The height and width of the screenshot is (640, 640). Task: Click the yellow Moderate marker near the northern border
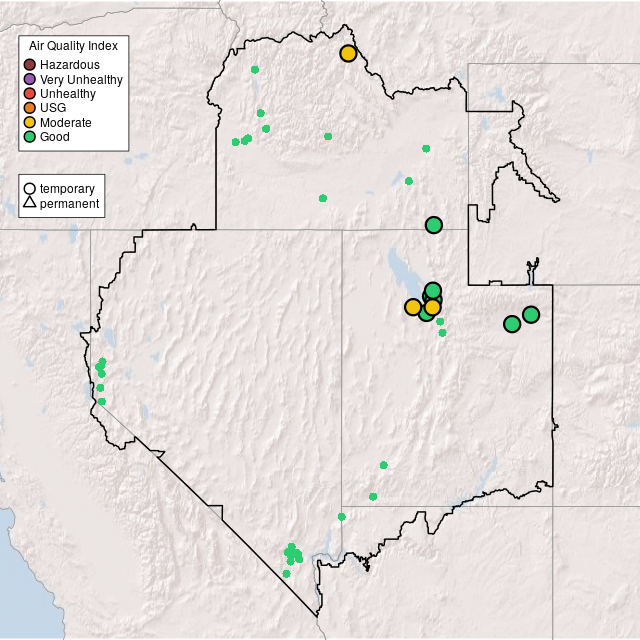348,53
